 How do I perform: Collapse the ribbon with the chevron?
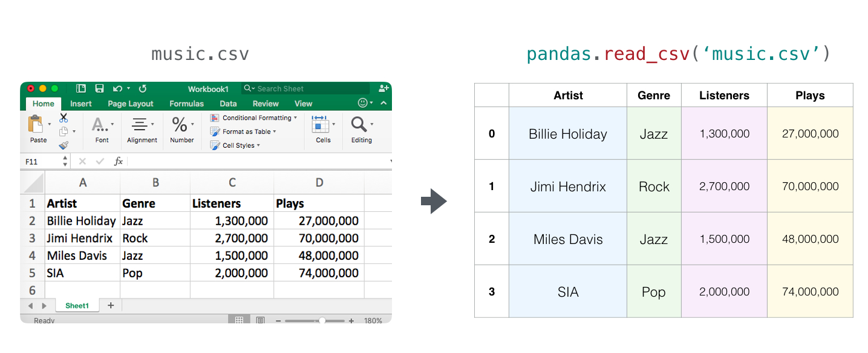[x=383, y=104]
